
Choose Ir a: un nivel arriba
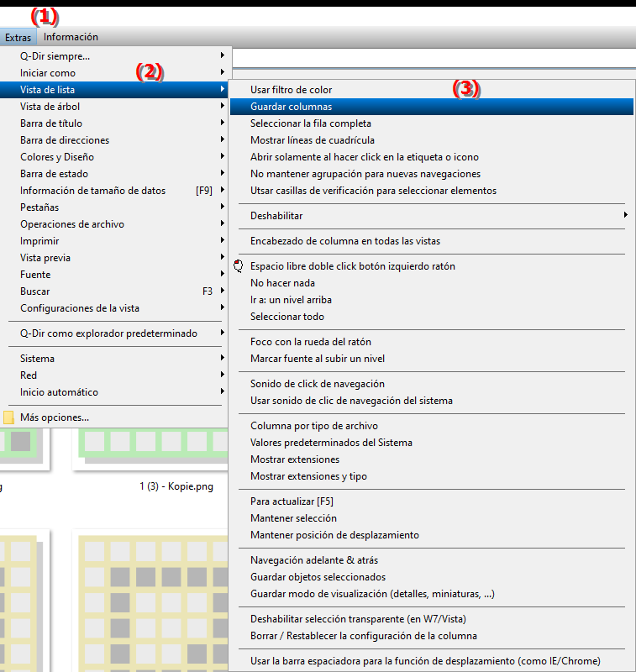(432, 300)
